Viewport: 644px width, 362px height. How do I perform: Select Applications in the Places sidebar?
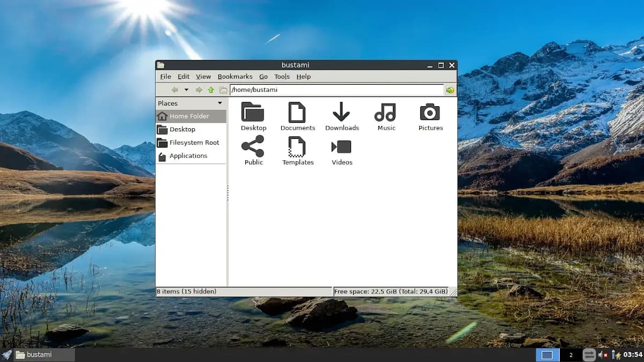click(188, 156)
